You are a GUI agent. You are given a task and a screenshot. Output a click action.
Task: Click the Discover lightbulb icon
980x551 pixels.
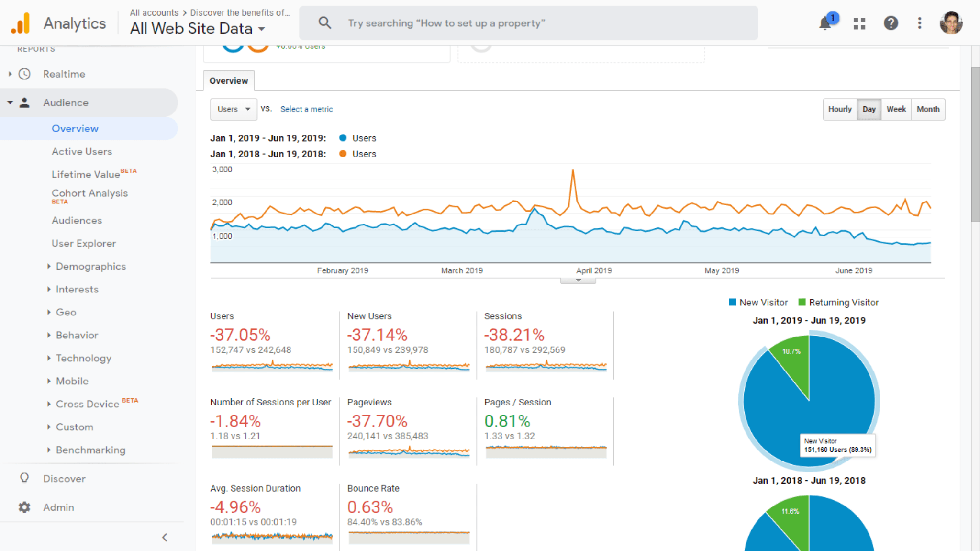24,478
